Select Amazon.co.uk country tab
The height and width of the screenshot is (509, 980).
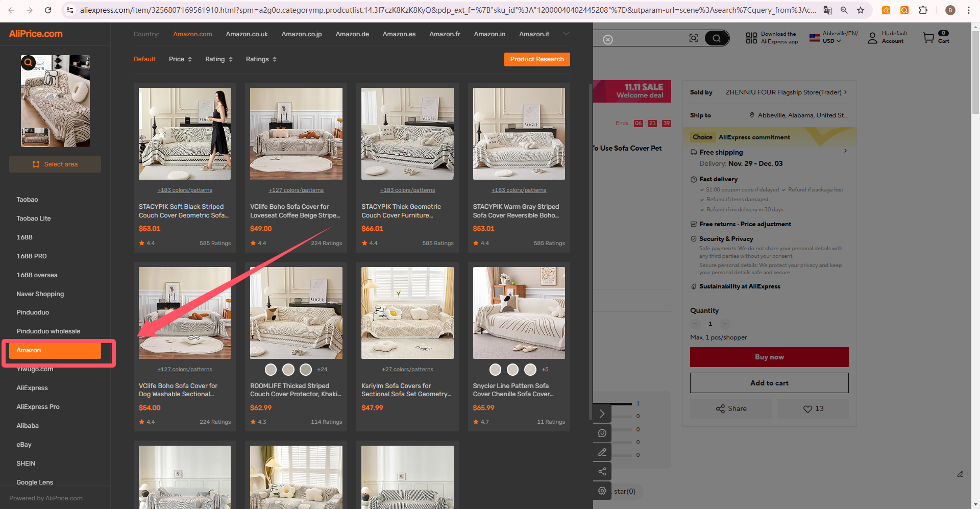click(x=247, y=34)
